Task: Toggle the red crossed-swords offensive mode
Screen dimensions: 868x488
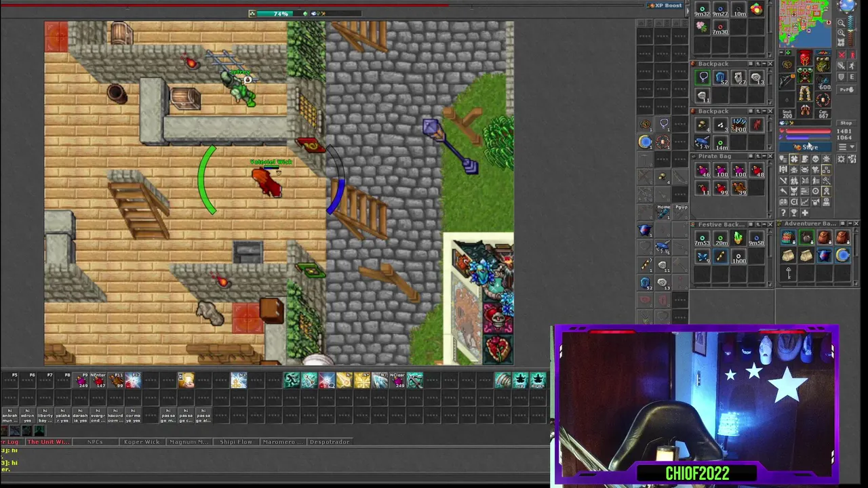Action: [x=842, y=56]
